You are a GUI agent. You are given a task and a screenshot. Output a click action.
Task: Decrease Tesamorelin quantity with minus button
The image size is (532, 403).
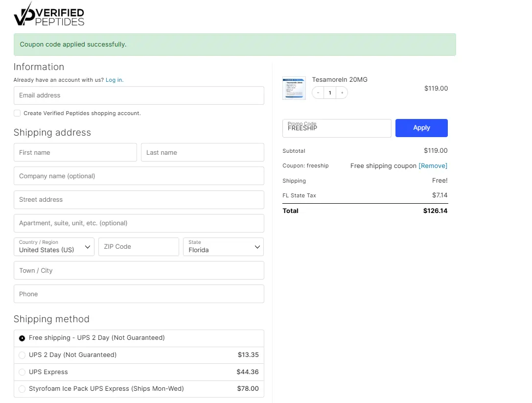pos(318,93)
